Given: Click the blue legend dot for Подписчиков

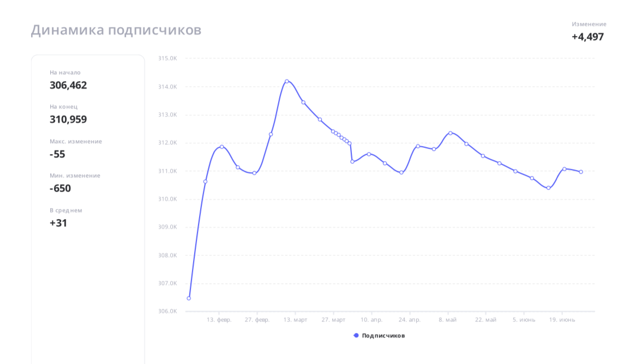Looking at the screenshot, I should [x=357, y=336].
